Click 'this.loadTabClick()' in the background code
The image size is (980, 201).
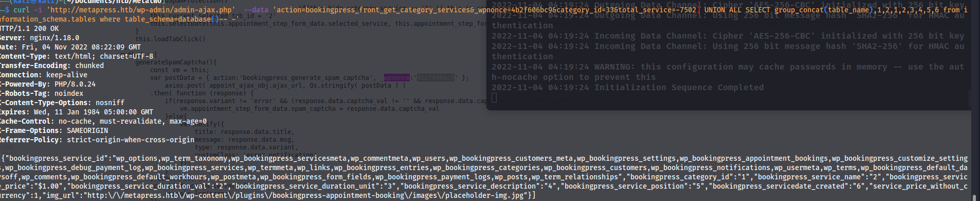pos(170,39)
